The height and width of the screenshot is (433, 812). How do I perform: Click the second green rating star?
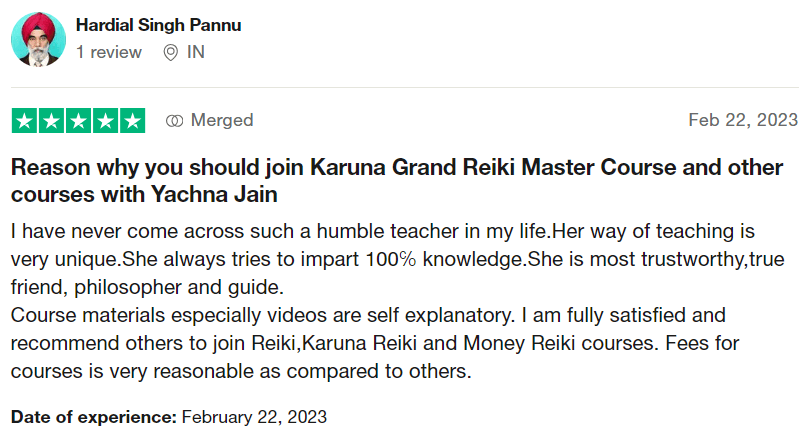(x=51, y=121)
